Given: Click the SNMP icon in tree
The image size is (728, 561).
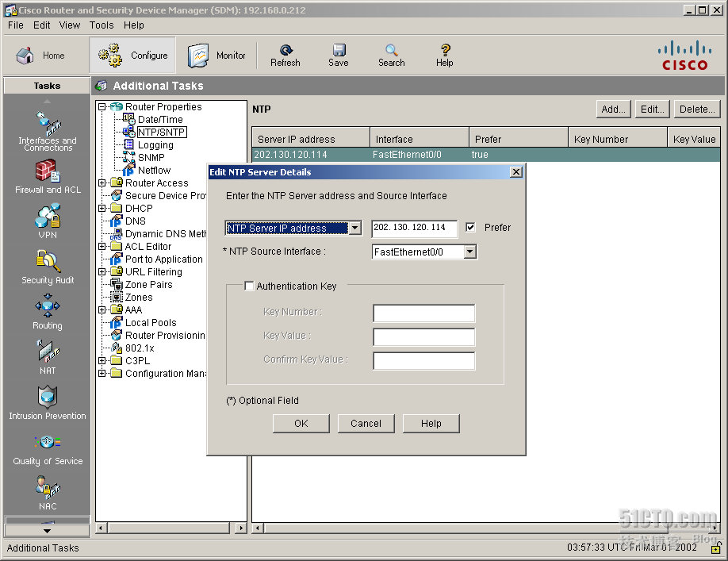Looking at the screenshot, I should point(128,157).
